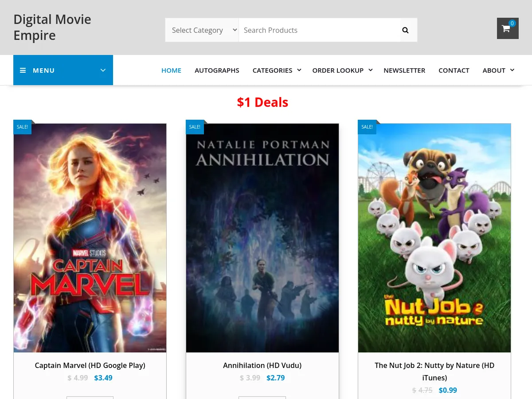Viewport: 532px width, 399px height.
Task: Click the hamburger MENU icon
Action: tap(23, 70)
